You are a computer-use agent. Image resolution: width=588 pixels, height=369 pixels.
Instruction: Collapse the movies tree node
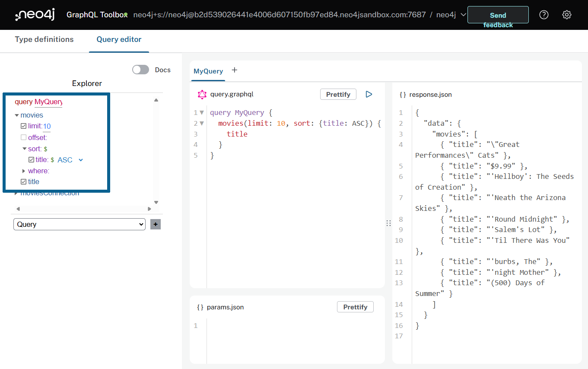tap(17, 115)
